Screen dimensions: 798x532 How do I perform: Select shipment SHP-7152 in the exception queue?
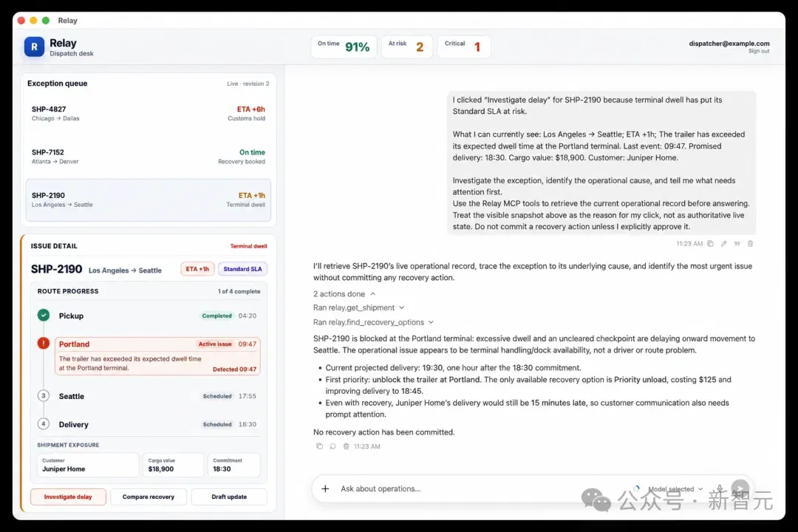pyautogui.click(x=148, y=157)
